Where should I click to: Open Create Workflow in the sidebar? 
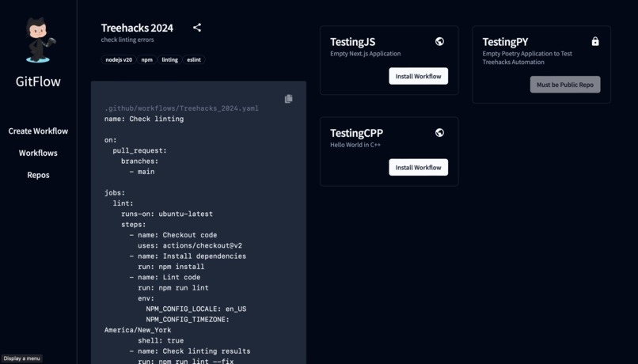click(x=38, y=131)
